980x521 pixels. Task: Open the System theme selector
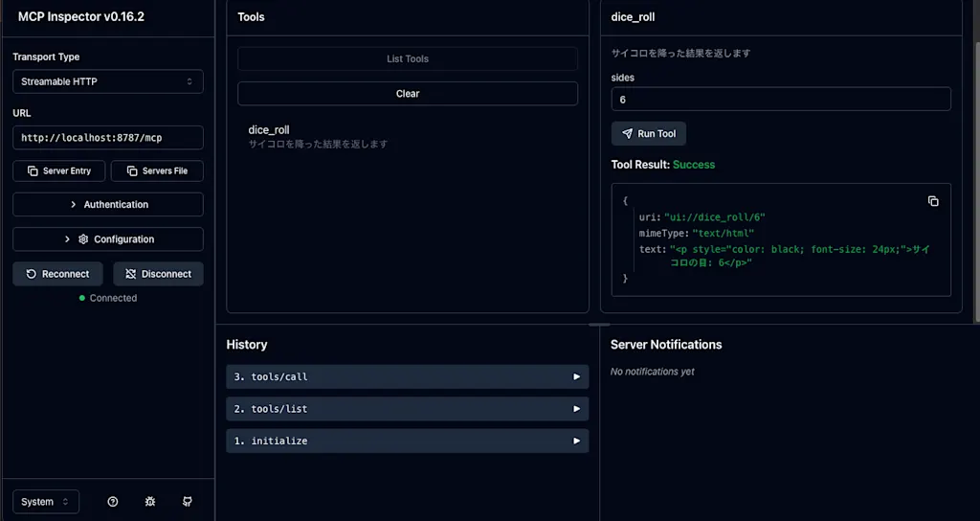pos(46,502)
